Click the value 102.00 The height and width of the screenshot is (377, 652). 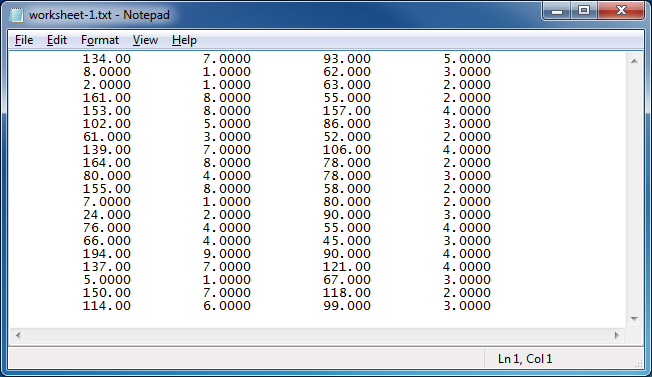pos(107,123)
